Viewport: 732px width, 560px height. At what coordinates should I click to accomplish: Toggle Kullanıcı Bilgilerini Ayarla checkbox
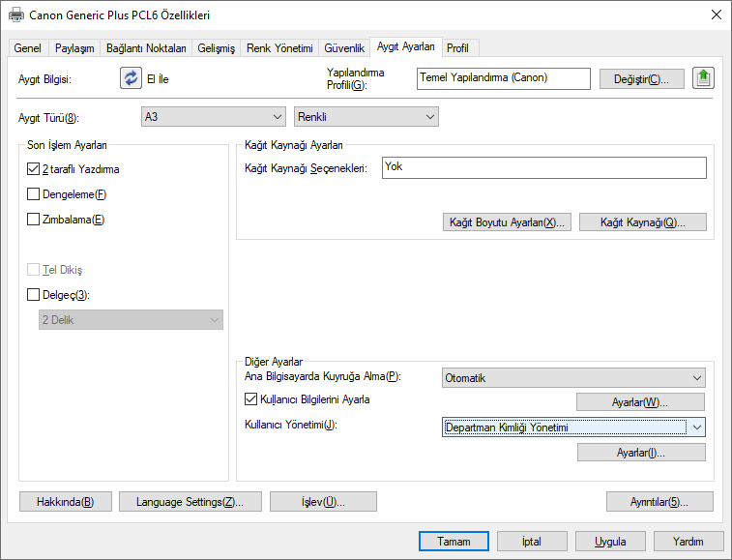(250, 398)
